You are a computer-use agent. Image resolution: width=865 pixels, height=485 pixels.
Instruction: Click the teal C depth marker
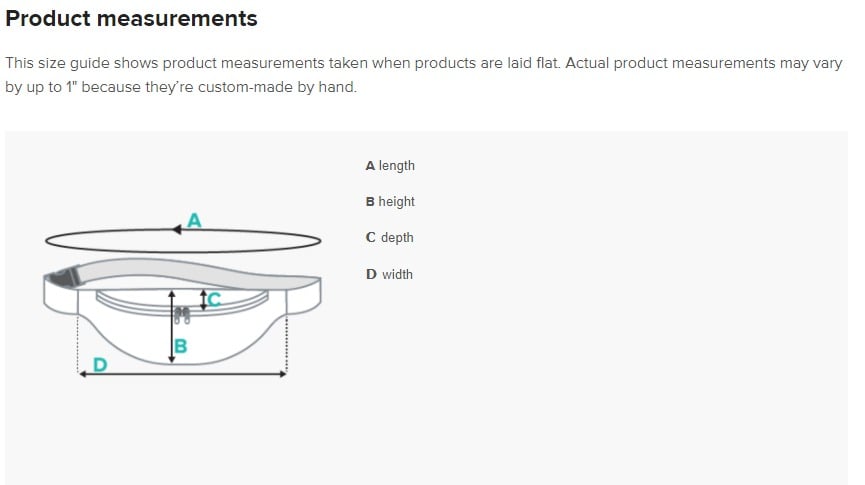pos(214,298)
